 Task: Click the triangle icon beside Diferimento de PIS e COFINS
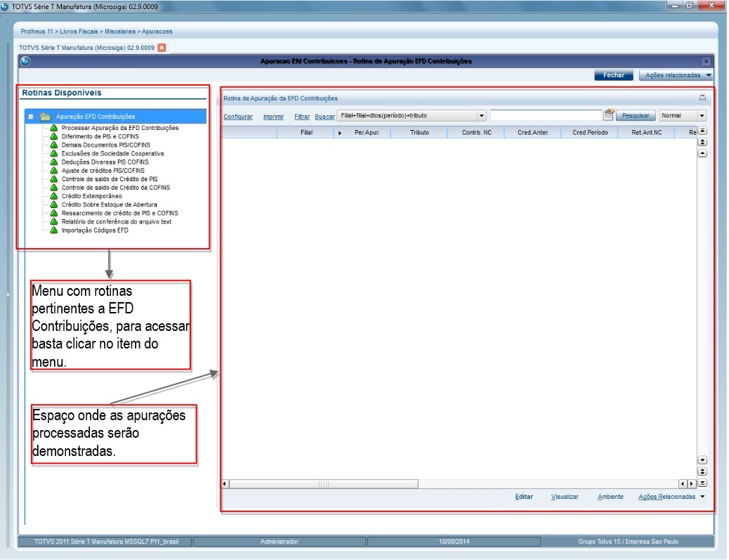pos(54,136)
